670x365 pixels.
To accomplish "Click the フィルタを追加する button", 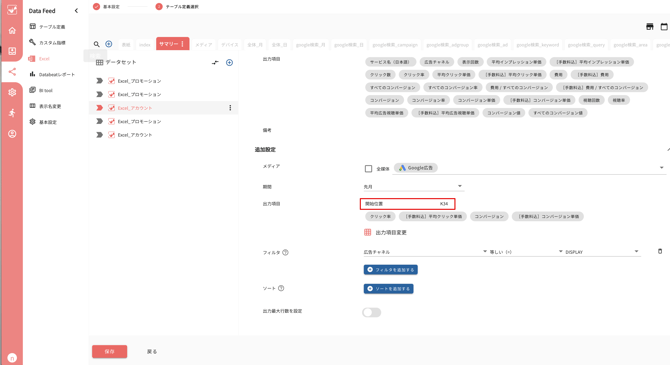I will [391, 270].
